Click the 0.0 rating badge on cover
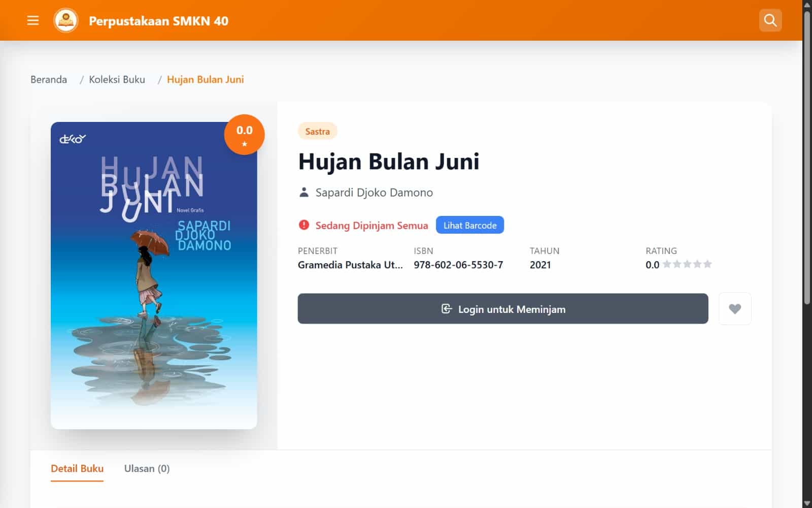This screenshot has width=812, height=508. pyautogui.click(x=244, y=135)
